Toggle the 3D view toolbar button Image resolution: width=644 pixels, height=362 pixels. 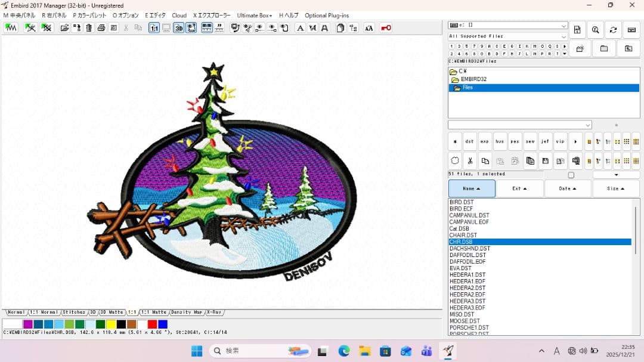(x=178, y=28)
